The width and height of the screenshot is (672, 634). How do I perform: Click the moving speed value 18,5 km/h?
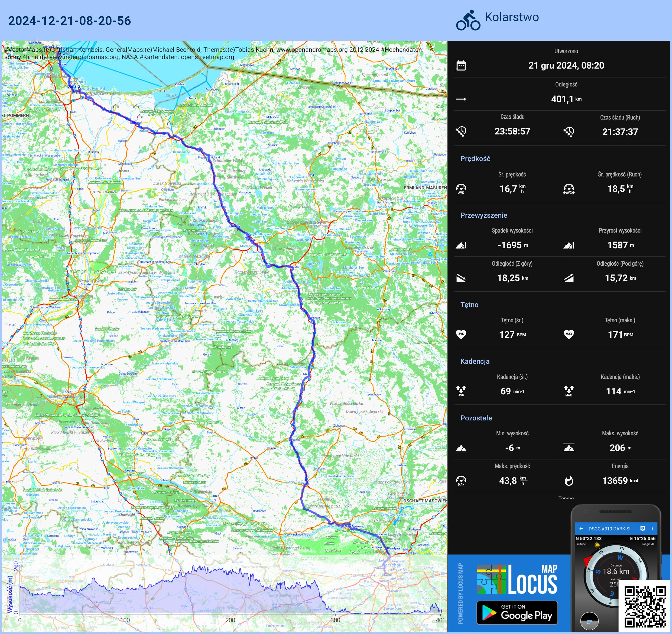pyautogui.click(x=621, y=189)
